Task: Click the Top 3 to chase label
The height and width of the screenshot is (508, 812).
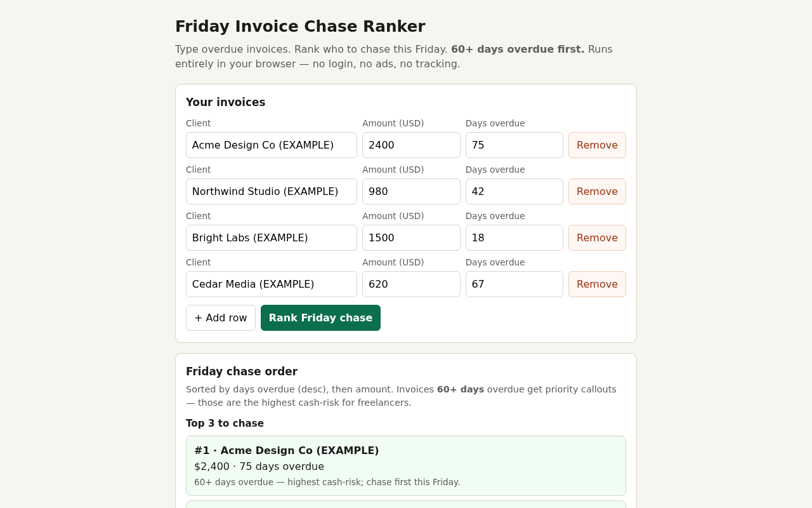Action: tap(225, 423)
